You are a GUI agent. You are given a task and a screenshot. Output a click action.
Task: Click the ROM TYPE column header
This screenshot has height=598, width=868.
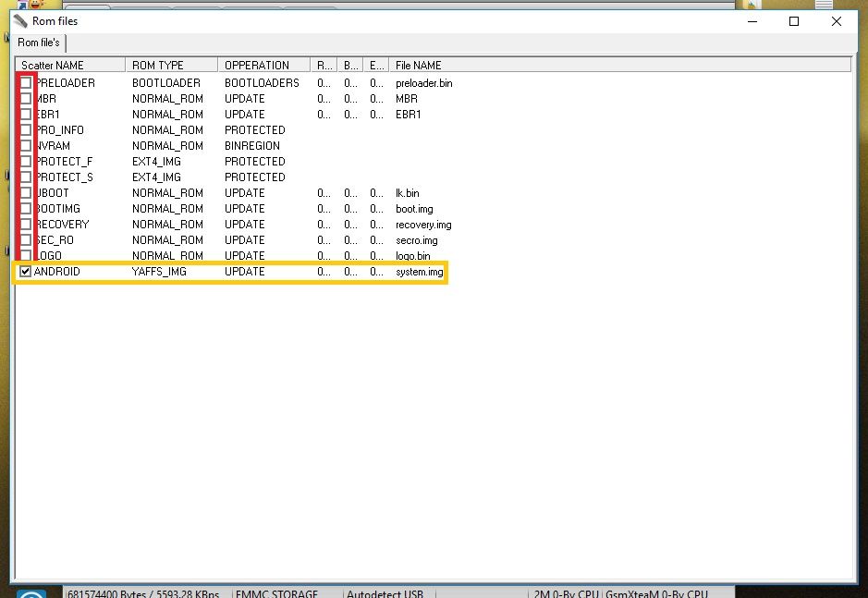(171, 65)
